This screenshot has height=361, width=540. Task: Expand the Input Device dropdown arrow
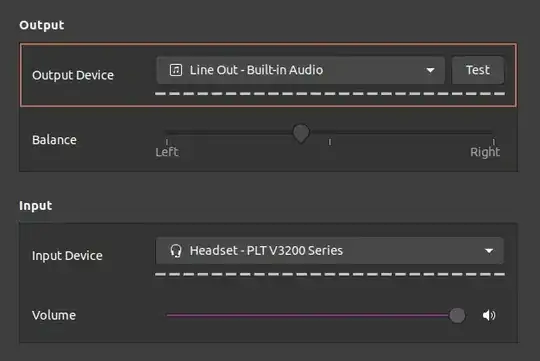click(489, 251)
